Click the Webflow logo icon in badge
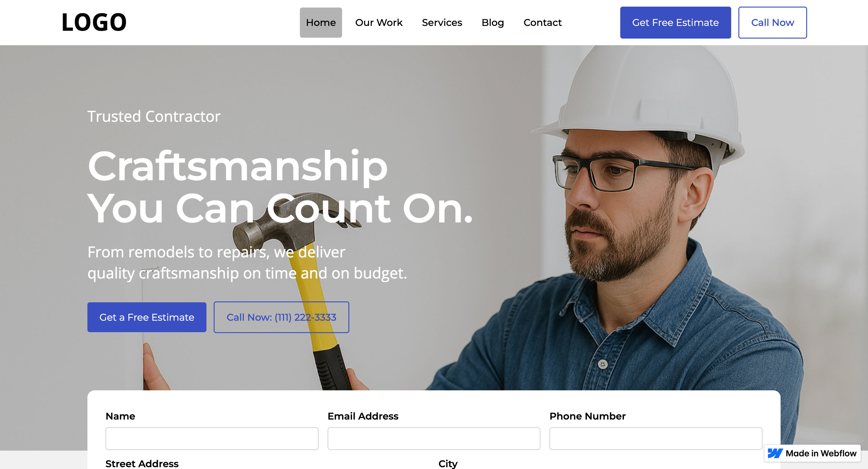This screenshot has width=868, height=469. [x=775, y=453]
